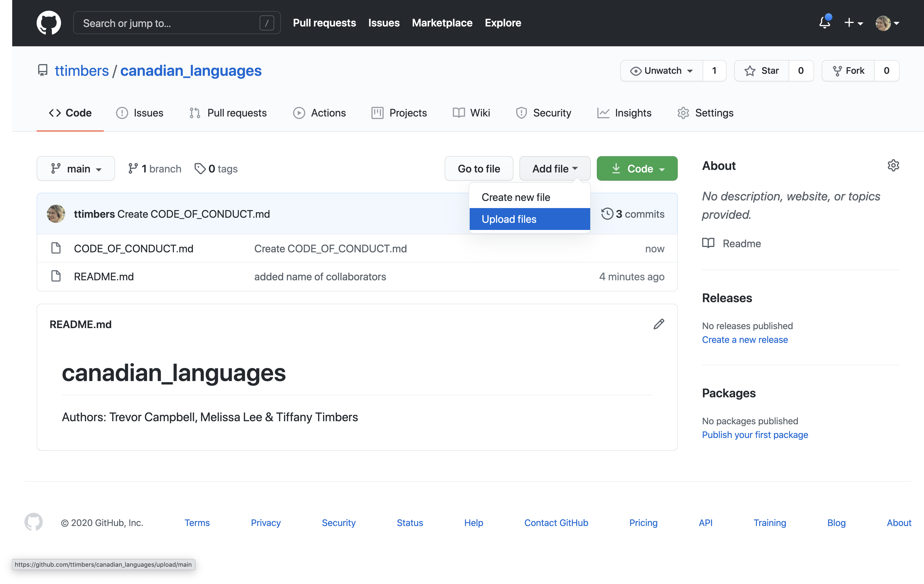This screenshot has height=584, width=924.
Task: Open the Insights tab
Action: point(624,113)
